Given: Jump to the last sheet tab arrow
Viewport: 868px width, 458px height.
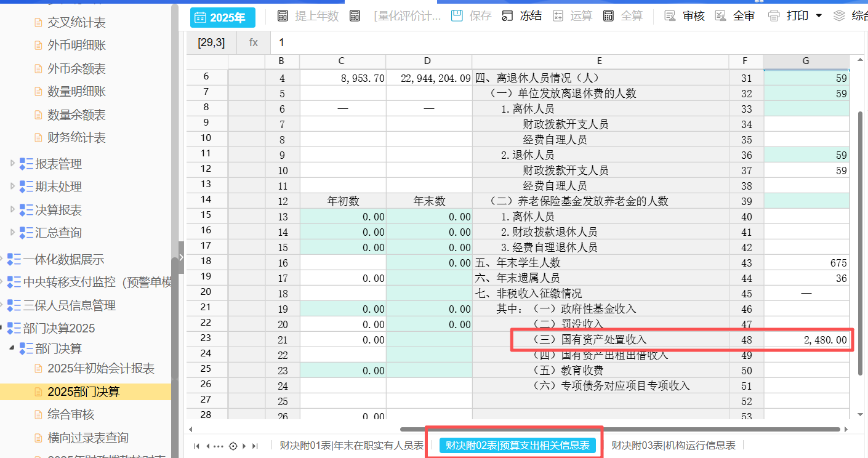Looking at the screenshot, I should pyautogui.click(x=255, y=446).
